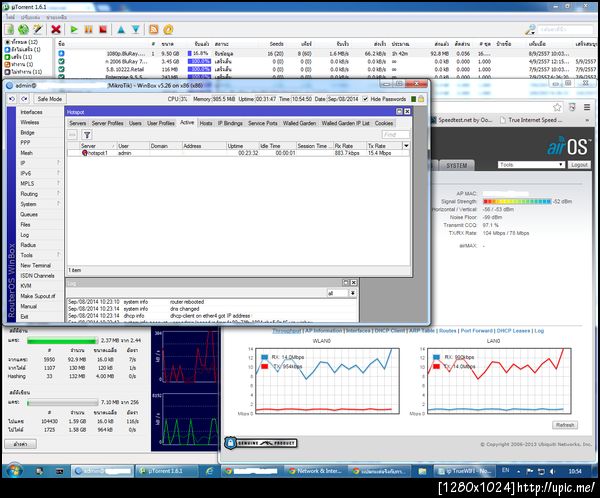This screenshot has width=600, height=498.
Task: Open Chrome hamburger menu
Action: coord(587,107)
